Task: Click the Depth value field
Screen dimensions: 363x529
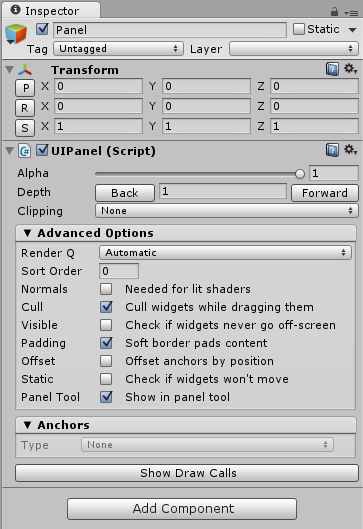Action: tap(223, 191)
